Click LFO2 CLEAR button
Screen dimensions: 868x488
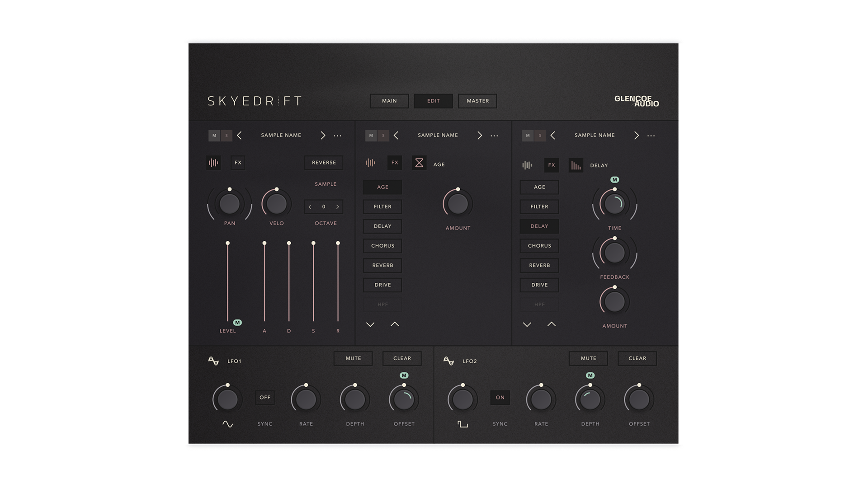637,358
